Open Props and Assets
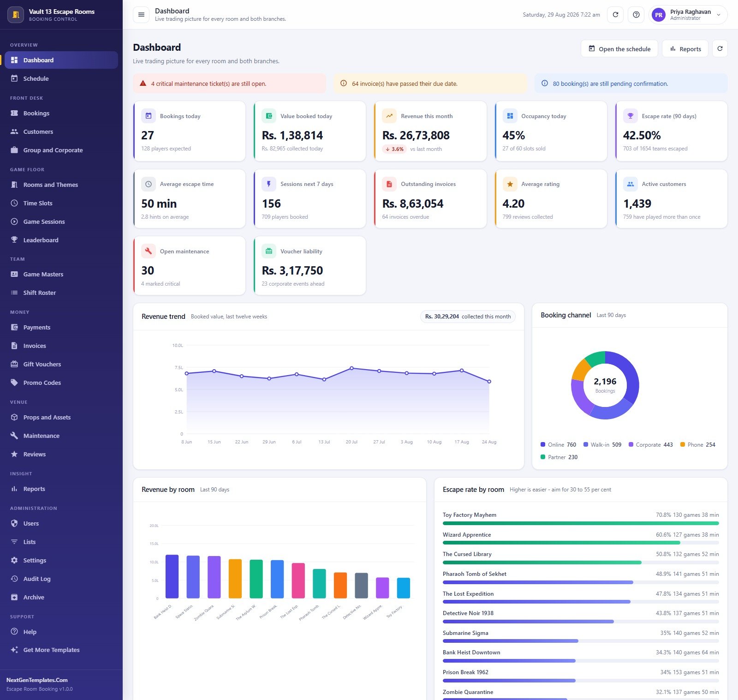This screenshot has width=738, height=700. [61, 417]
